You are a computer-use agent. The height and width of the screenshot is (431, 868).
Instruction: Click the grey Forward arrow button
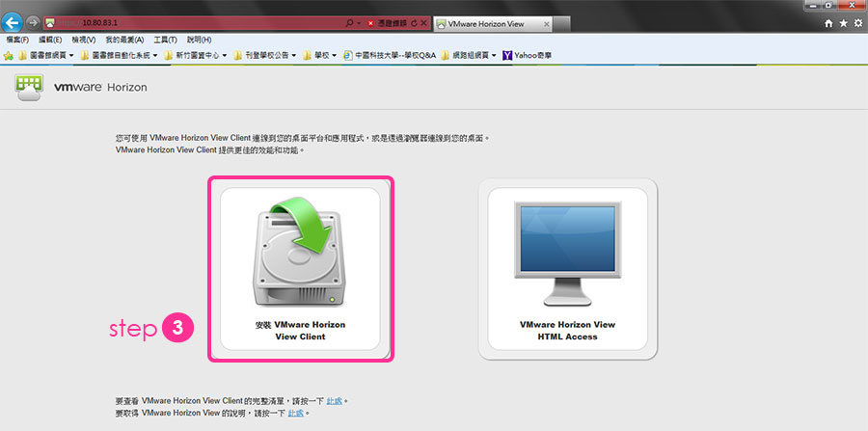33,23
